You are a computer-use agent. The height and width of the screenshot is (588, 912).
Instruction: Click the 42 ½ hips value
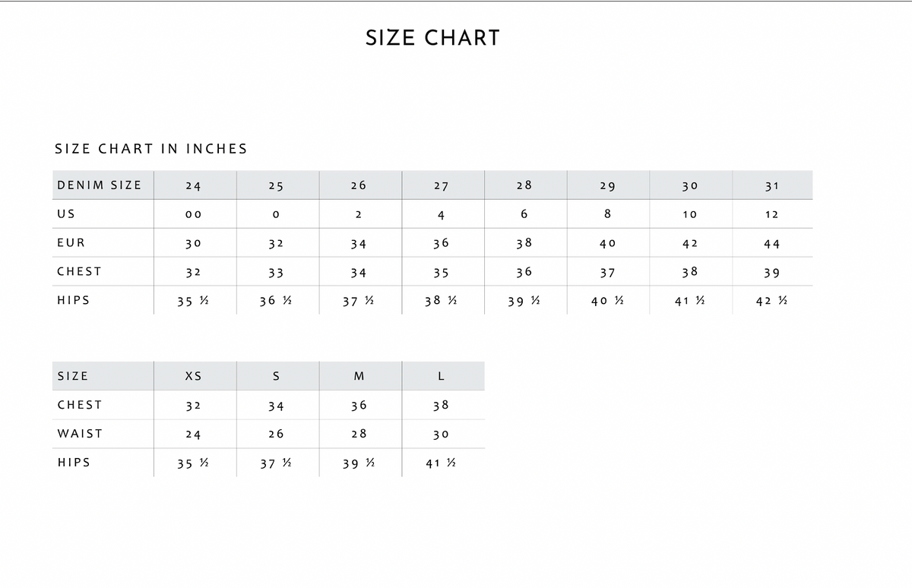tap(771, 302)
